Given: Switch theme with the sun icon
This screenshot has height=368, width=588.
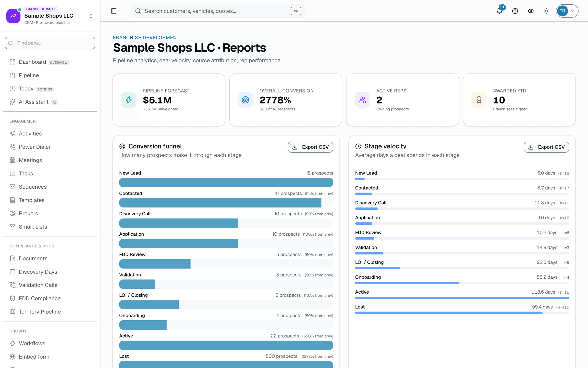Looking at the screenshot, I should tap(546, 11).
